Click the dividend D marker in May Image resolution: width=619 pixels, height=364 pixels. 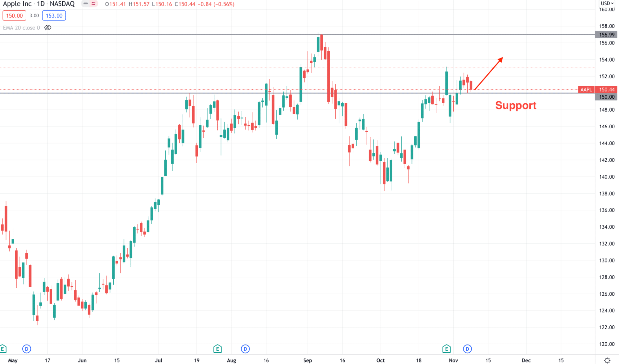click(27, 349)
